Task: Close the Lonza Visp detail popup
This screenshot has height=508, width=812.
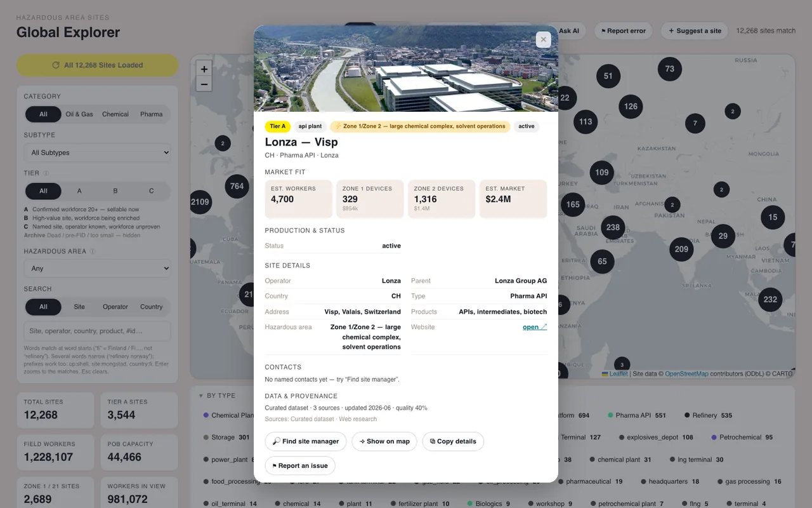Action: coord(543,40)
